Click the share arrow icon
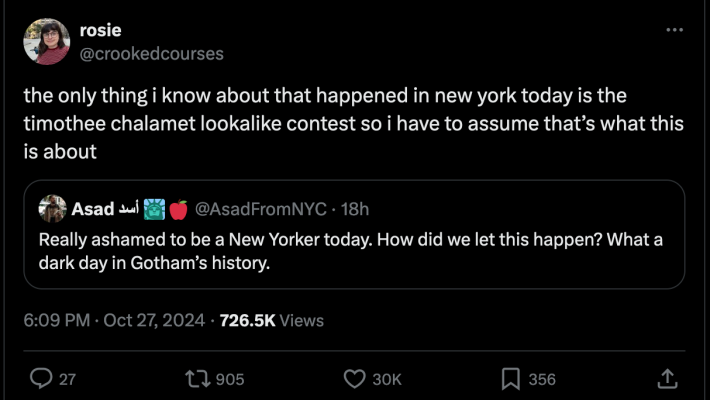 click(668, 379)
